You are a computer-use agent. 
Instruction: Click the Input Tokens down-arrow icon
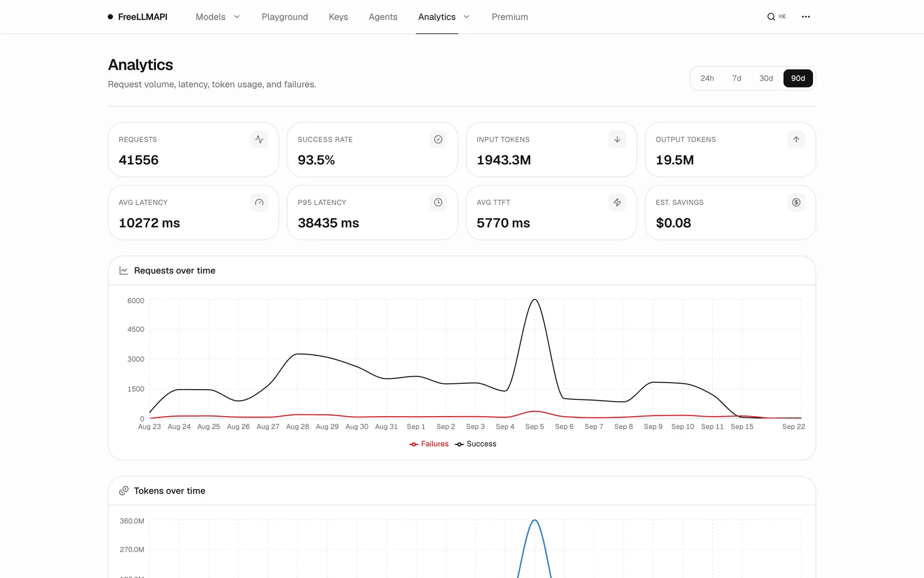coord(617,139)
